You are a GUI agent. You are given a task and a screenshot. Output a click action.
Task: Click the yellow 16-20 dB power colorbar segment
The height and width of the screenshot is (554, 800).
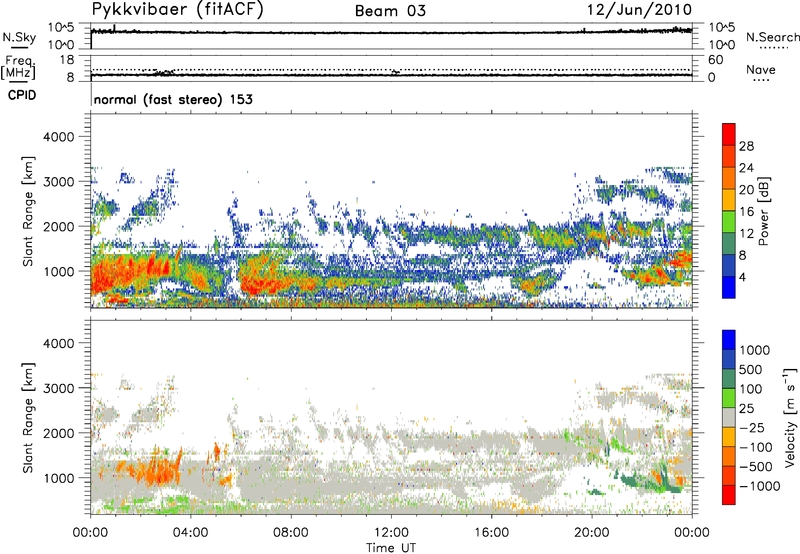[x=729, y=200]
